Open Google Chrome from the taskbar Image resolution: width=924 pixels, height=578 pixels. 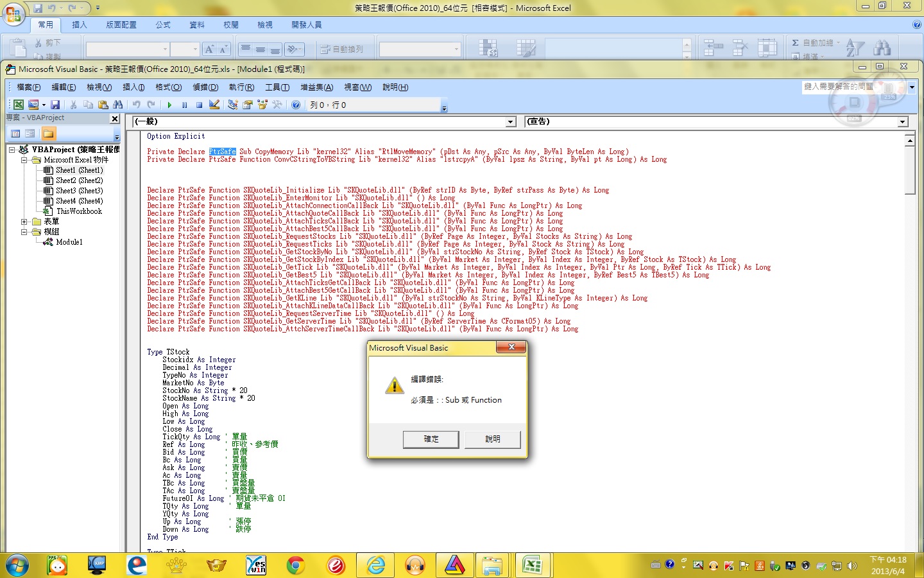296,565
